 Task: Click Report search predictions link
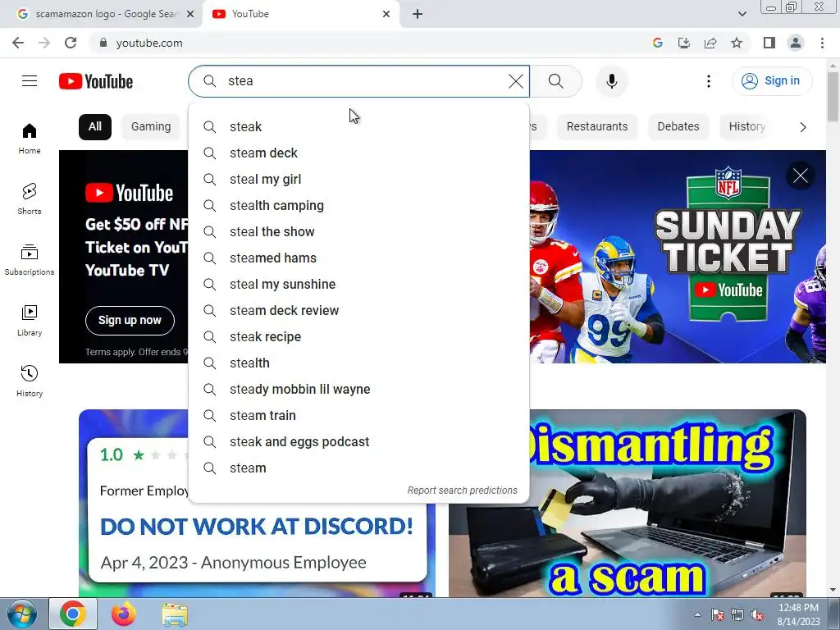(463, 491)
